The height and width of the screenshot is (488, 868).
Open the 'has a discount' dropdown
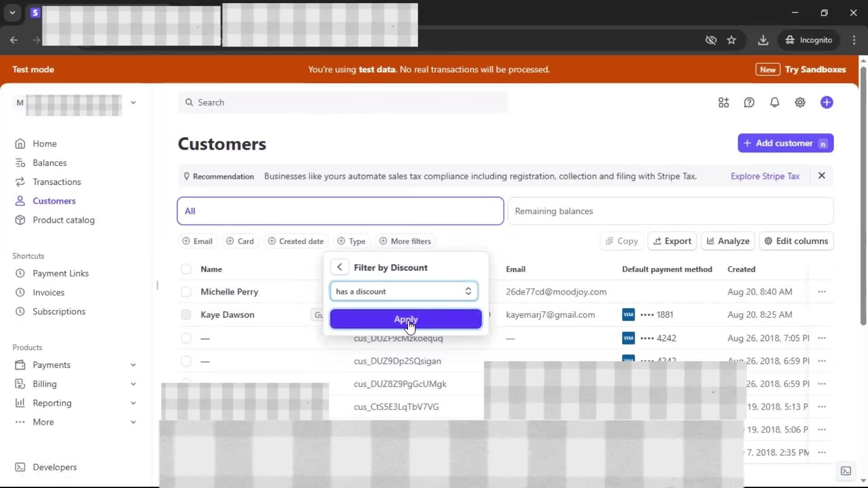(x=404, y=291)
